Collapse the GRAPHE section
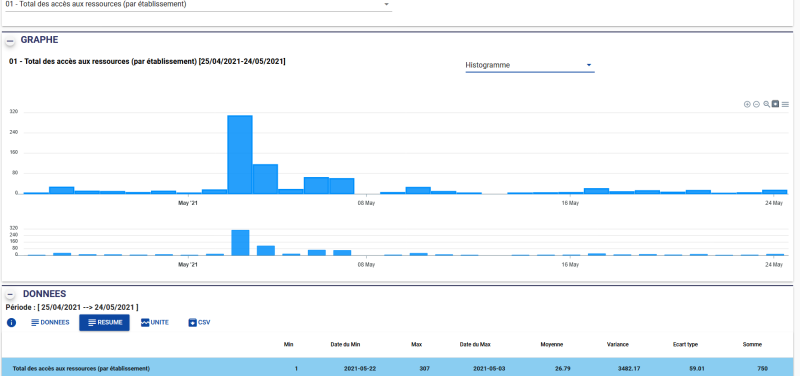 tap(10, 40)
